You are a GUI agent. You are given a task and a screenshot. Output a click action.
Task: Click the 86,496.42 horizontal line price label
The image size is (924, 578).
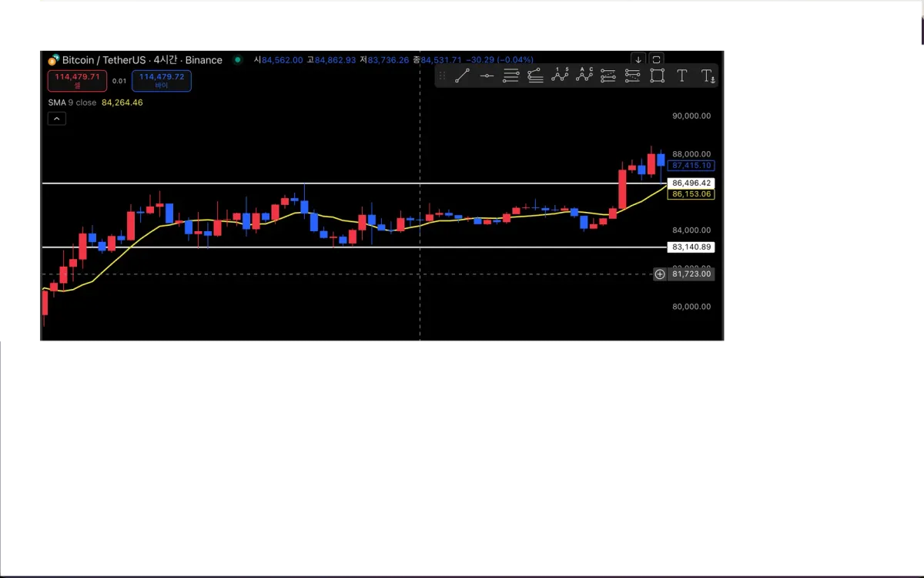point(691,183)
